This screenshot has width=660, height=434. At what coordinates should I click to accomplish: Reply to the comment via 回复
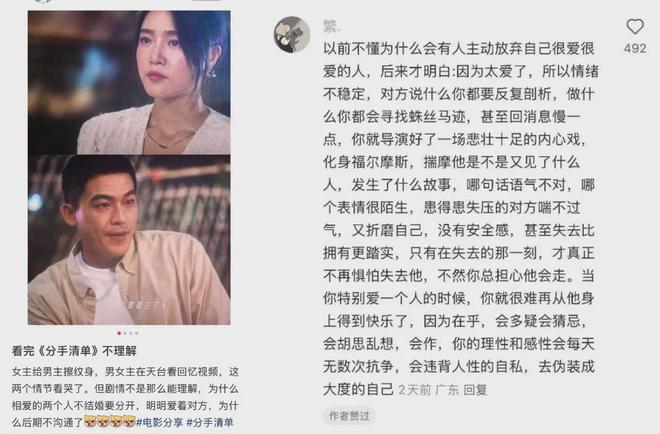475,390
